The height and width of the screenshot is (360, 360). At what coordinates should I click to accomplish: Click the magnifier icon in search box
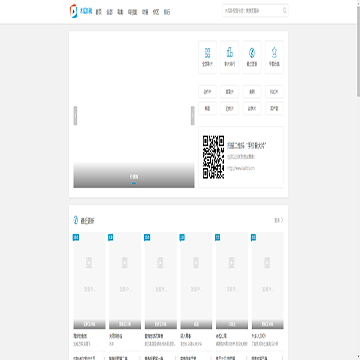click(x=285, y=11)
